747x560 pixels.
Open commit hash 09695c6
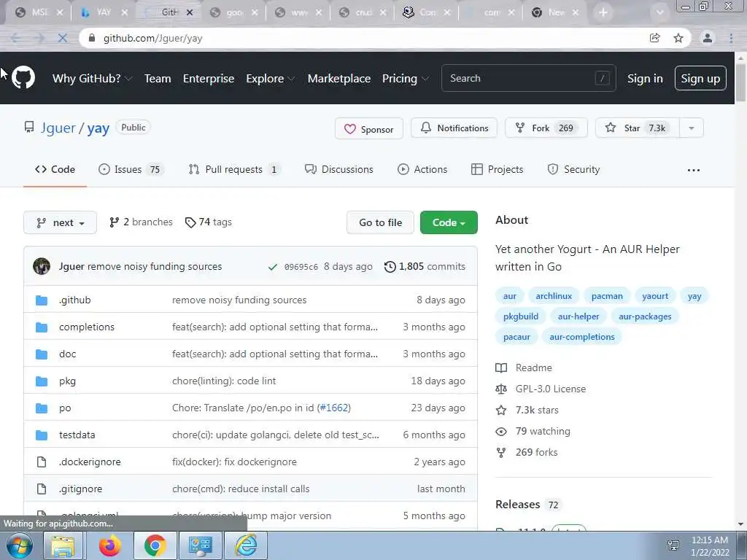pyautogui.click(x=301, y=267)
